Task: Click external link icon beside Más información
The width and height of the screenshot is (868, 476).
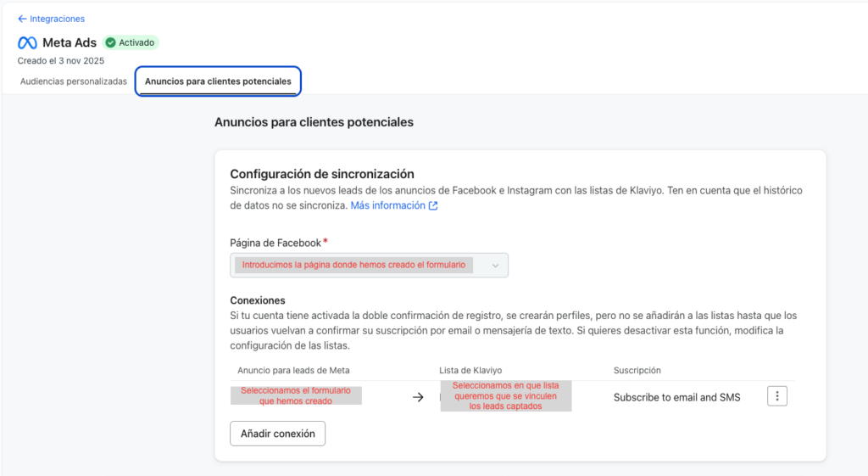Action: point(433,206)
